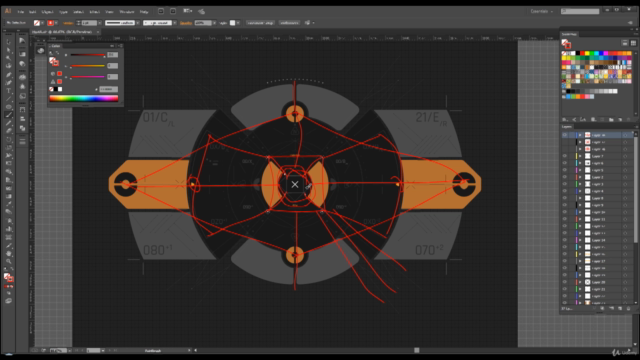
Task: Toggle the eye icon for Layer 11
Action: 565,219
